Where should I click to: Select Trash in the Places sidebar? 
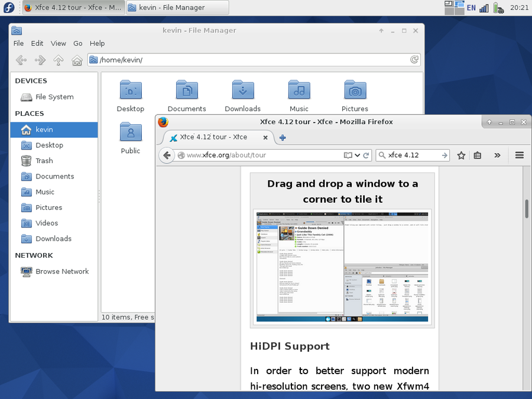pyautogui.click(x=44, y=161)
